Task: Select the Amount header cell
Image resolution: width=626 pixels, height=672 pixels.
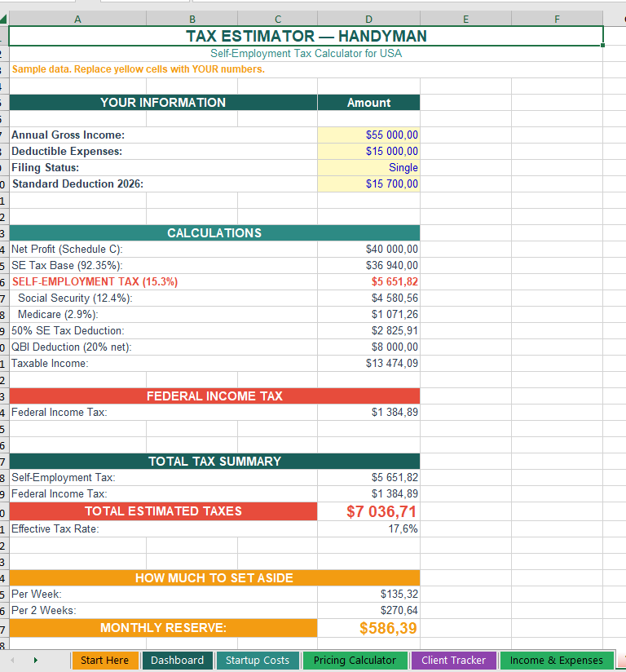Action: click(369, 103)
